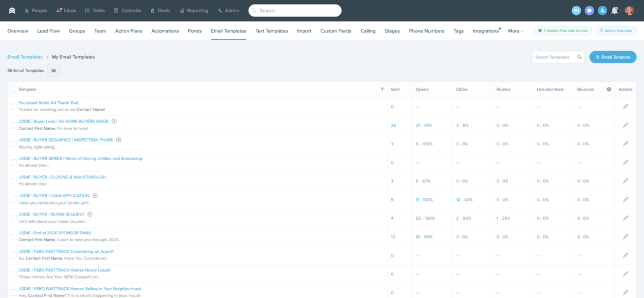Check the LOAN APPLICATION row checkbox
This screenshot has width=644, height=298.
point(14,199)
